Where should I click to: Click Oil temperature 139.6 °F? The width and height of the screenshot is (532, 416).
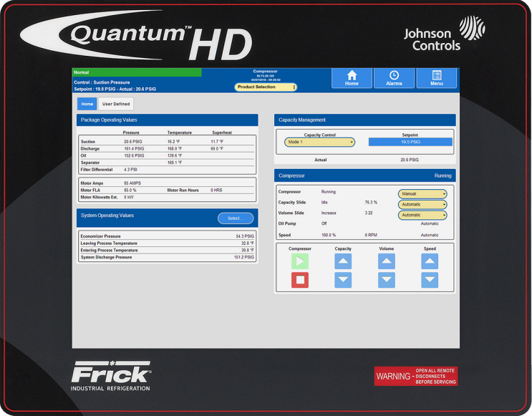pyautogui.click(x=175, y=156)
